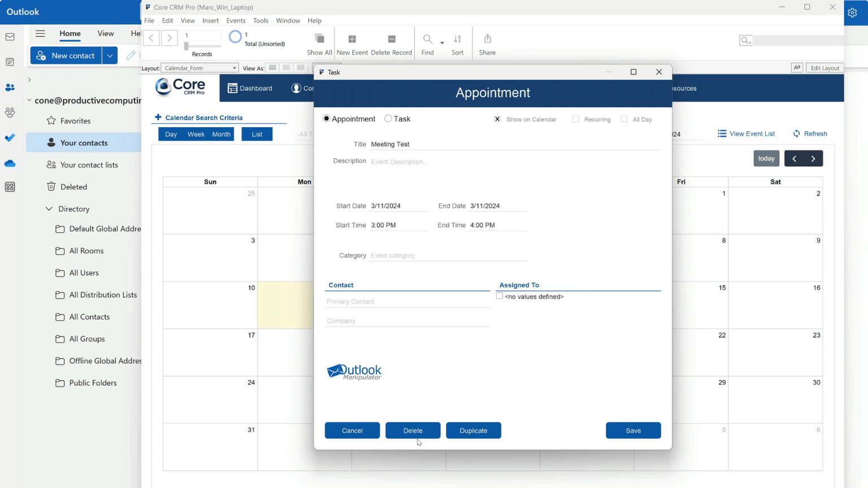
Task: Switch to the Week calendar view
Action: (196, 134)
